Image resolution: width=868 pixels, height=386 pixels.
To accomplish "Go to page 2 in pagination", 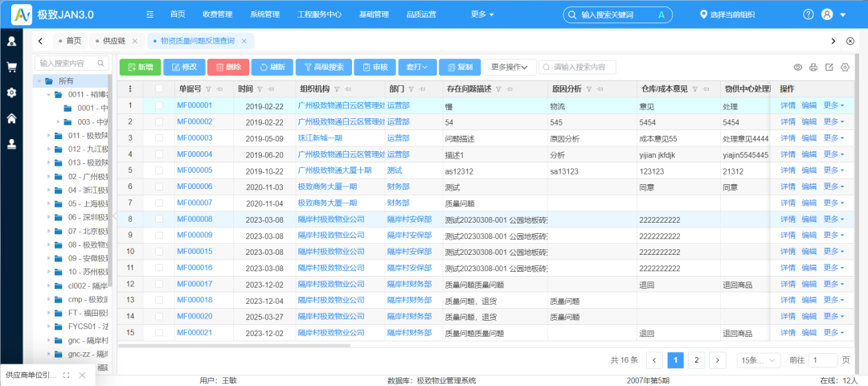I will pos(696,360).
